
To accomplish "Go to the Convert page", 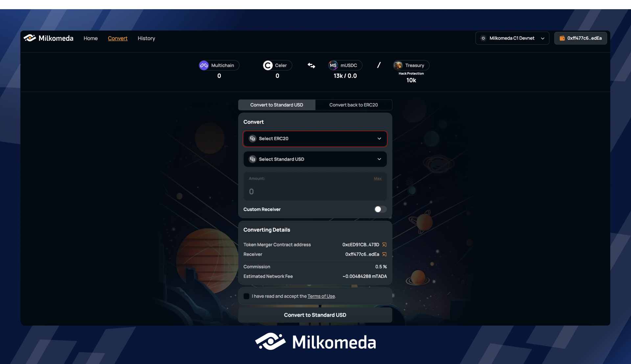I will (117, 38).
